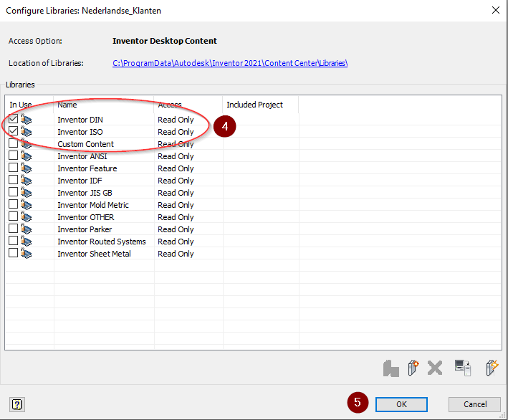Screen dimensions: 508x420
Task: Click the library icon beside Inventor Mold Metric
Action: (27, 205)
